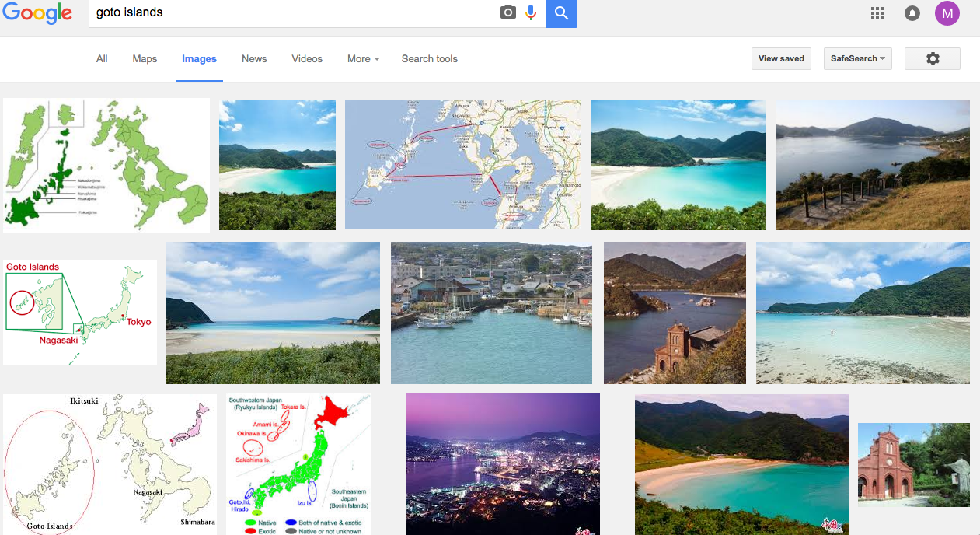Open the fishing harbor with boats photo
The height and width of the screenshot is (535, 980).
point(491,313)
